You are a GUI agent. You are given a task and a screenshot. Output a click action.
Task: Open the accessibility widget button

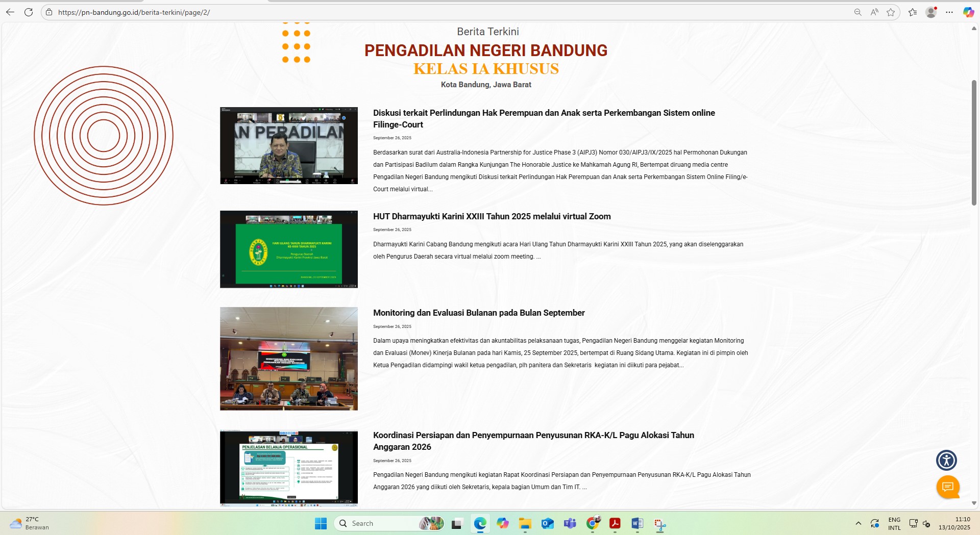(x=946, y=460)
